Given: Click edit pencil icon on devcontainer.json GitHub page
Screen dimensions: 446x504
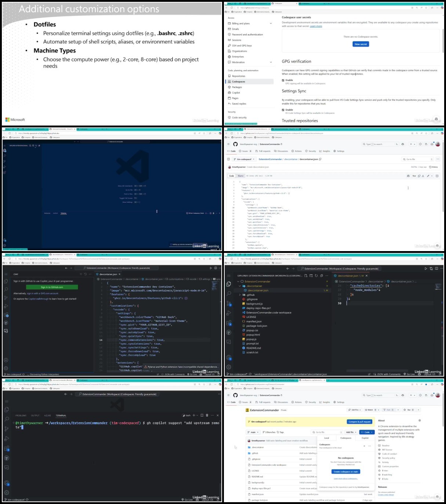Looking at the screenshot, I should tap(427, 176).
